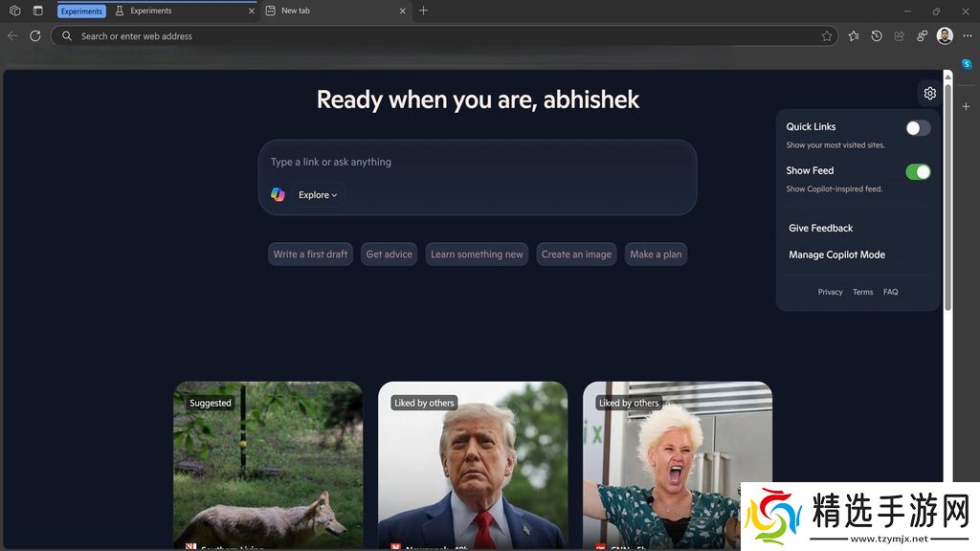Refresh the current page
The image size is (980, 551).
coord(35,35)
